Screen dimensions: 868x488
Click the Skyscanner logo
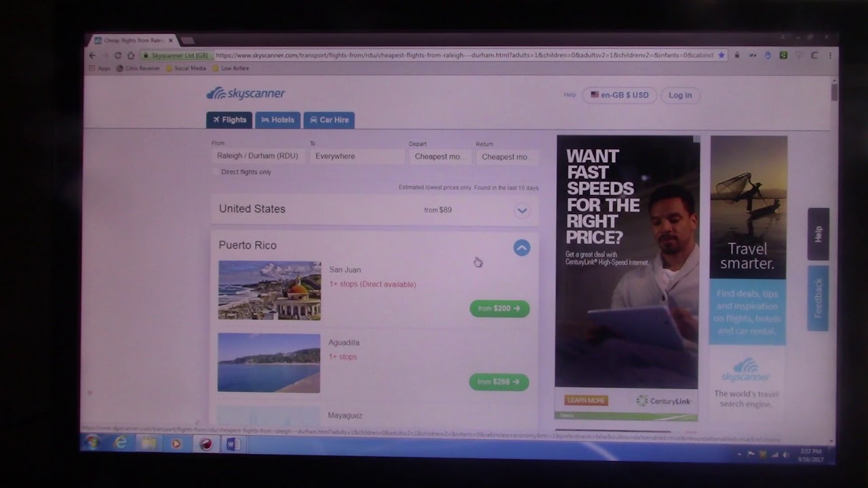point(245,94)
